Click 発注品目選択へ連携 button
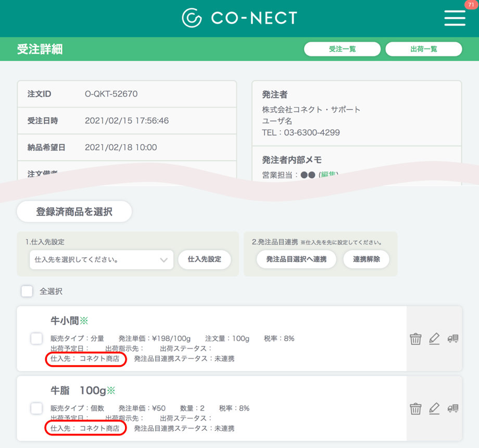The image size is (479, 448). tap(296, 259)
